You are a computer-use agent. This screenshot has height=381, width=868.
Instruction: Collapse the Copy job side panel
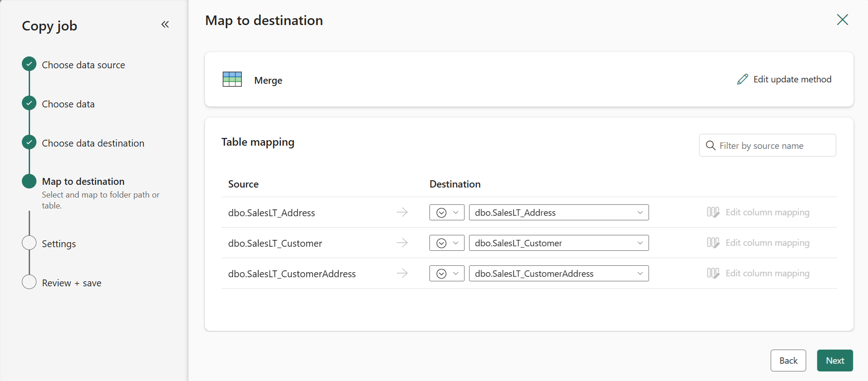pyautogui.click(x=165, y=25)
